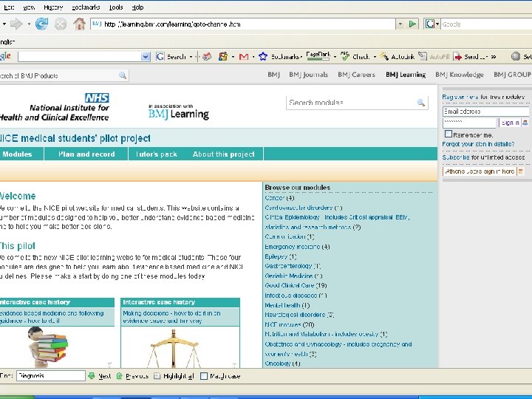532x399 pixels.
Task: Enable the Match case checkbox in find bar
Action: click(x=204, y=376)
